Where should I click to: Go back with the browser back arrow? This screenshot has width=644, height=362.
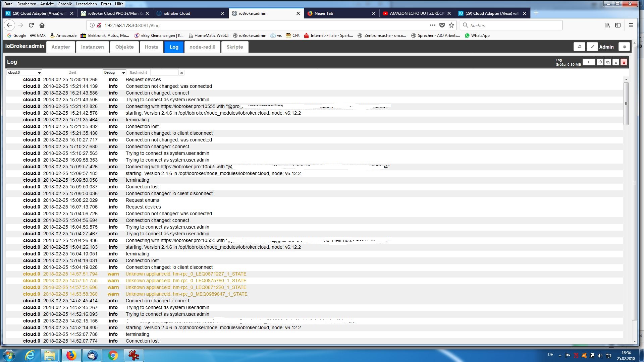[9, 25]
